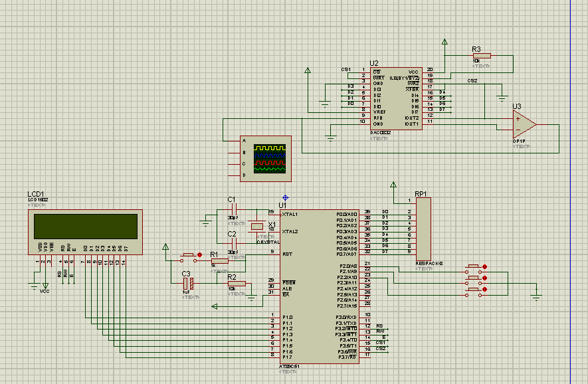The image size is (588, 384).
Task: Select the ground symbol under resistor R2
Action: tap(251, 298)
